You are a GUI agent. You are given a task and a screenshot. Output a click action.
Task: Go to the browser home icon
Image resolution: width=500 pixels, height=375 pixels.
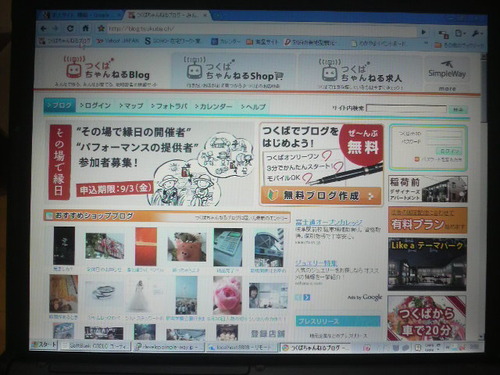coord(85,29)
